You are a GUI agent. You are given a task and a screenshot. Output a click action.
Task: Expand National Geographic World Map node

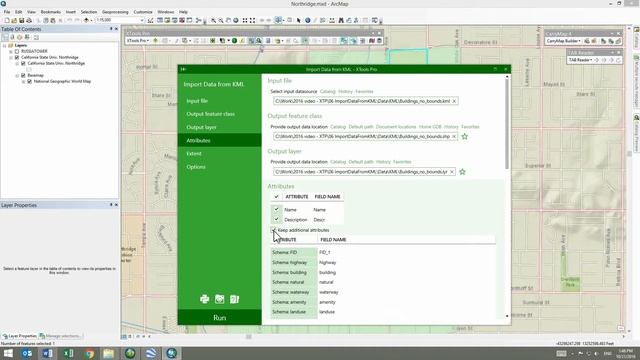(x=24, y=82)
